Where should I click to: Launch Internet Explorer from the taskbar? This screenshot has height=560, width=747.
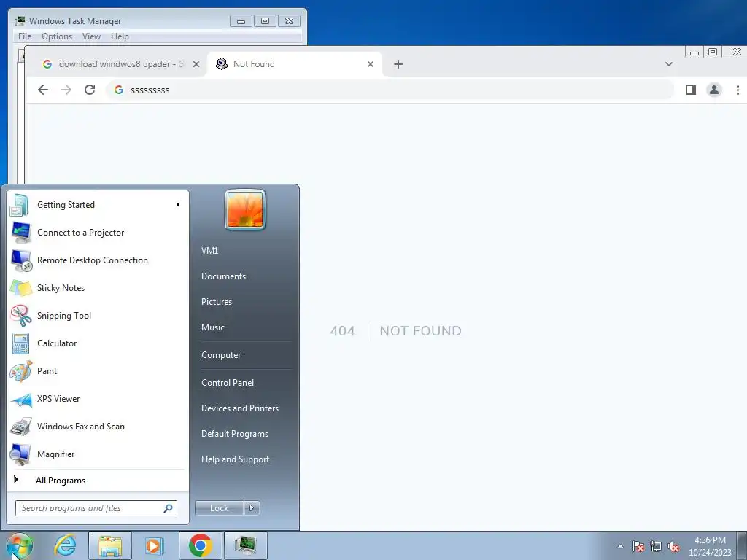click(65, 545)
